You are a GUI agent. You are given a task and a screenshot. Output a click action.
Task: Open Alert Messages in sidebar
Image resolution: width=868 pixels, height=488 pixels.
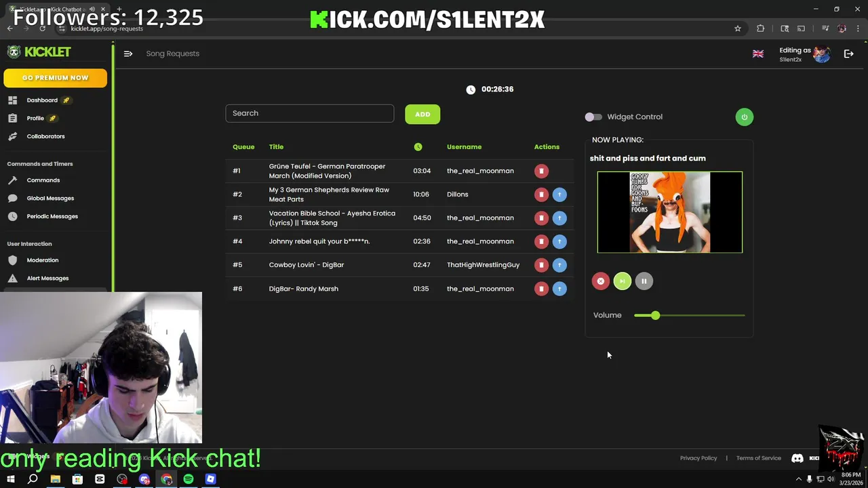coord(47,279)
